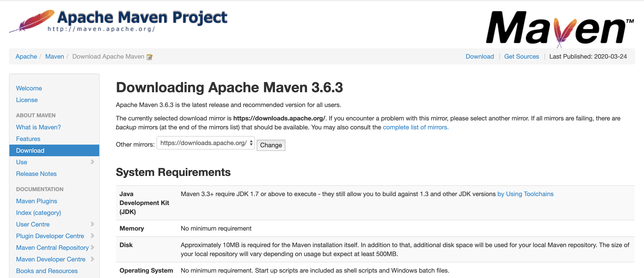The height and width of the screenshot is (278, 644).
Task: Expand the Maven Central Repository section
Action: click(x=93, y=247)
